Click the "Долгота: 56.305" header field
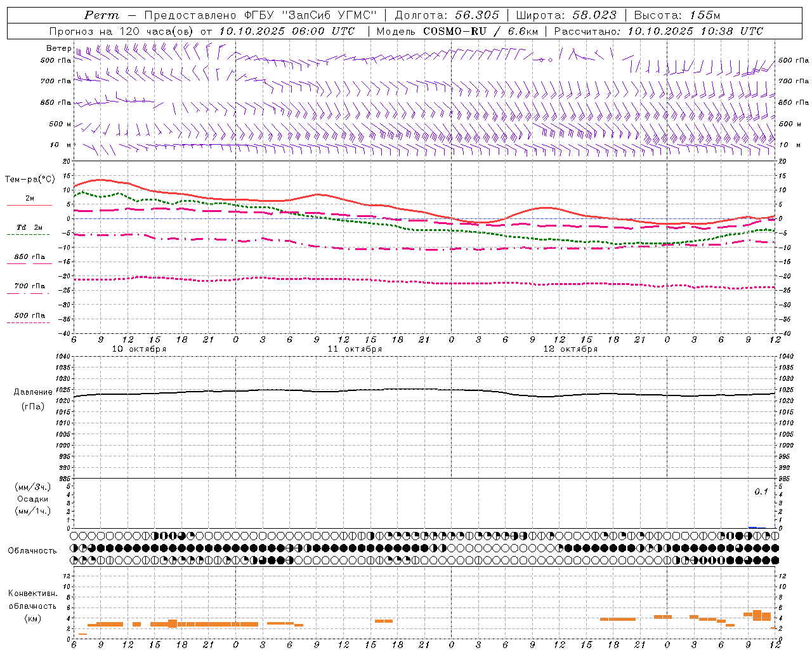The image size is (812, 650). pyautogui.click(x=447, y=15)
